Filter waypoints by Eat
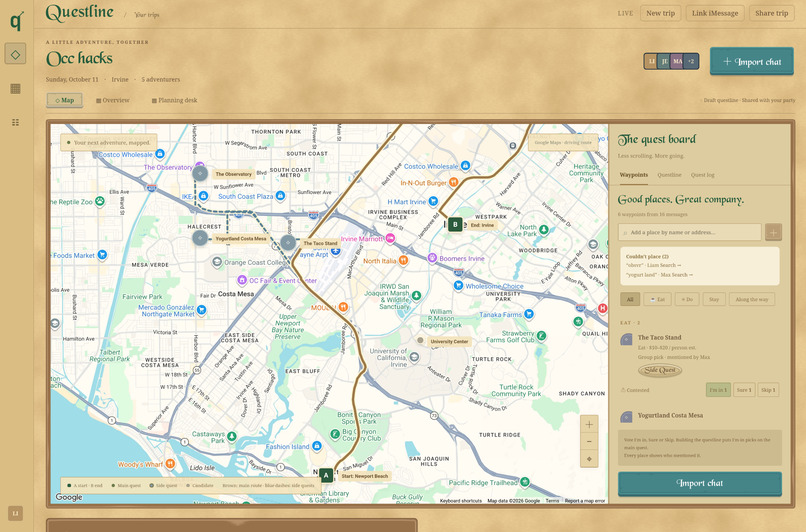Image resolution: width=806 pixels, height=532 pixels. coord(657,299)
